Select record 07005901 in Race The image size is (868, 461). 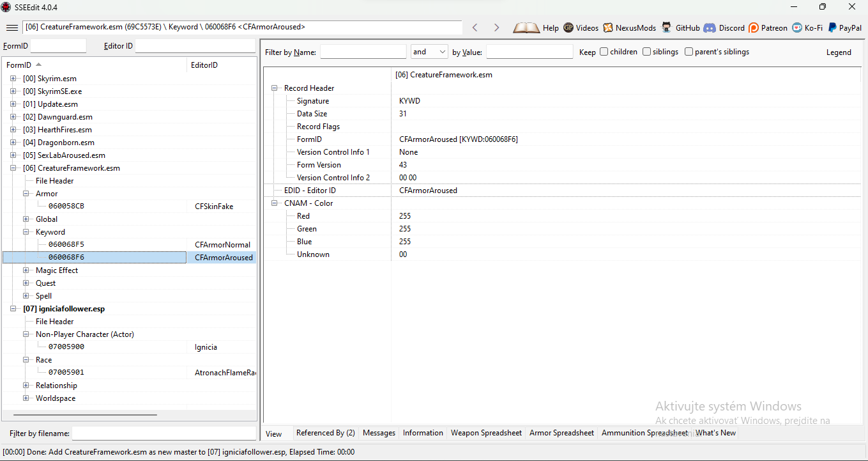(x=129, y=373)
